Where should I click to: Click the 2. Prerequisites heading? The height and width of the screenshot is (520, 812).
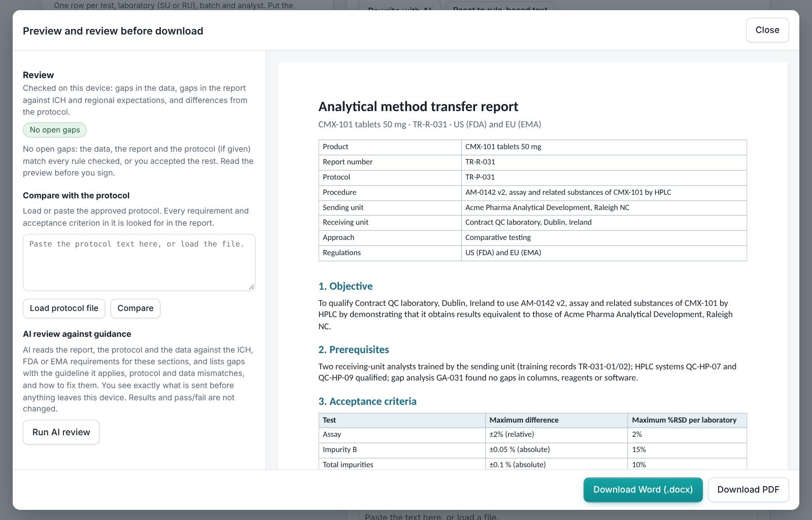[353, 350]
